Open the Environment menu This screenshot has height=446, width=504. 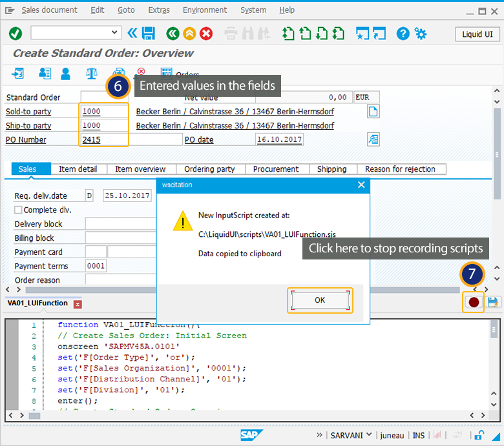point(205,10)
